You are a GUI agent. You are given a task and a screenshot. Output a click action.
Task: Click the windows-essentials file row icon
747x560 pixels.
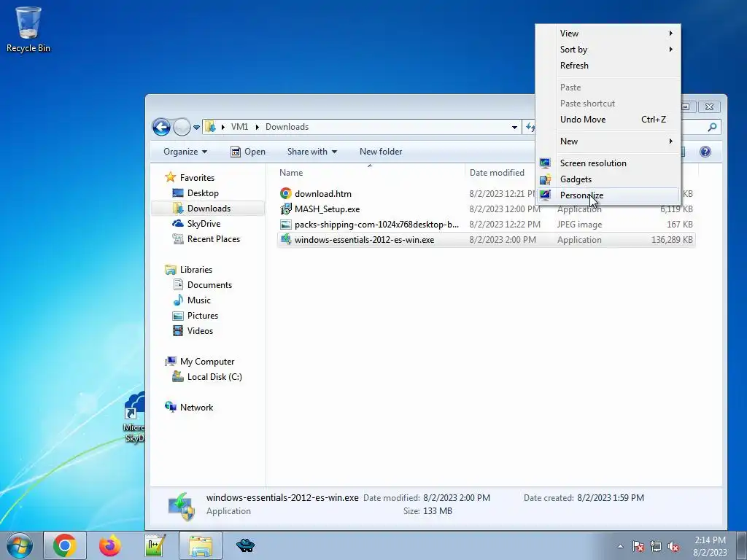pyautogui.click(x=285, y=239)
